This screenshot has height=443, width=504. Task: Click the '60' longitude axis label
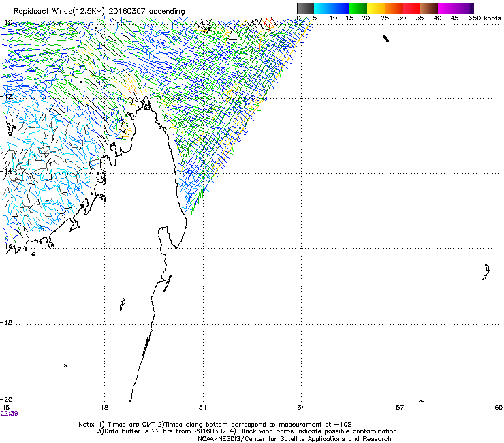(499, 408)
